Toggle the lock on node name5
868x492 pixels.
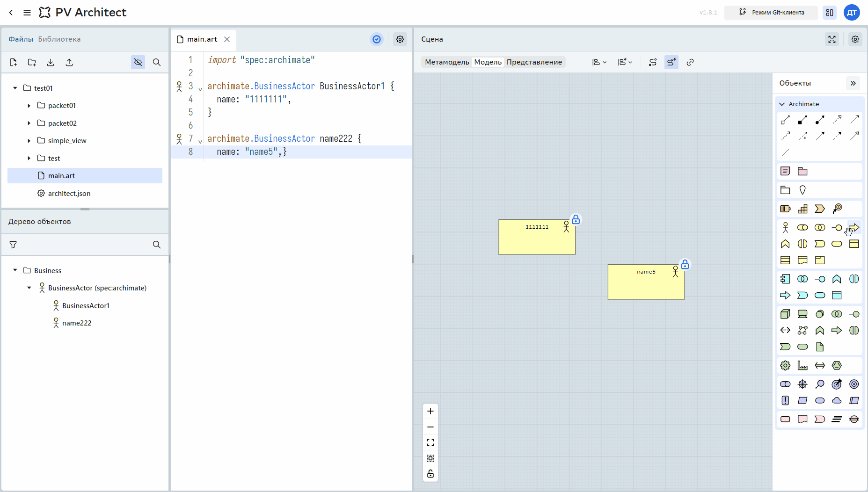tap(685, 265)
